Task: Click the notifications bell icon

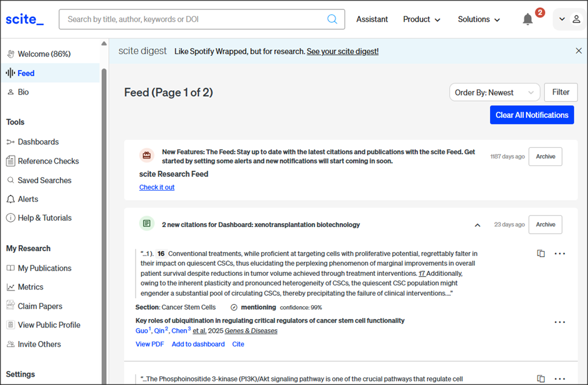Action: tap(528, 19)
